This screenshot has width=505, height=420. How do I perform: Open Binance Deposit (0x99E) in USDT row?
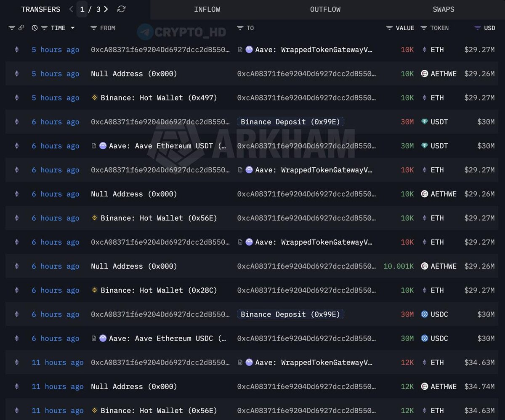(290, 122)
